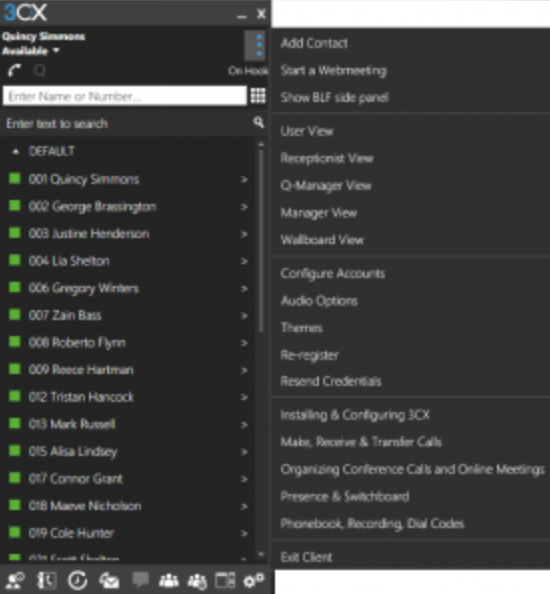Open the dial pad grid icon
This screenshot has width=550, height=594.
(258, 96)
